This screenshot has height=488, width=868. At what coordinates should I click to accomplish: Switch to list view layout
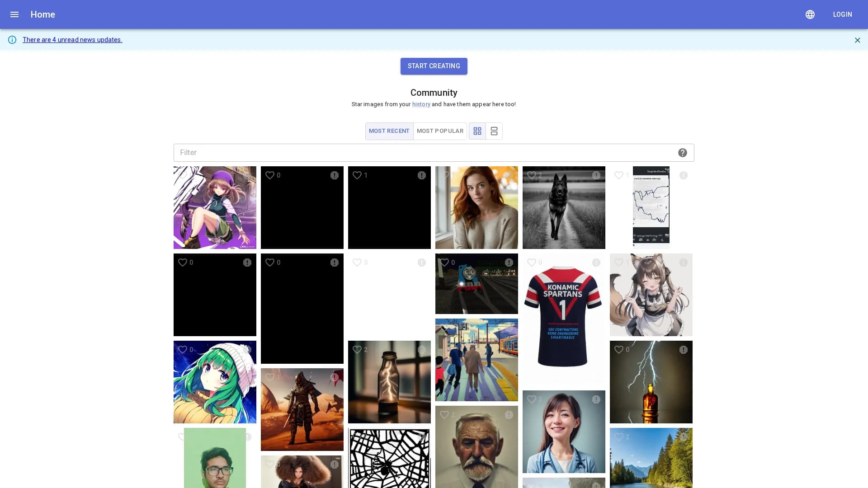point(494,131)
